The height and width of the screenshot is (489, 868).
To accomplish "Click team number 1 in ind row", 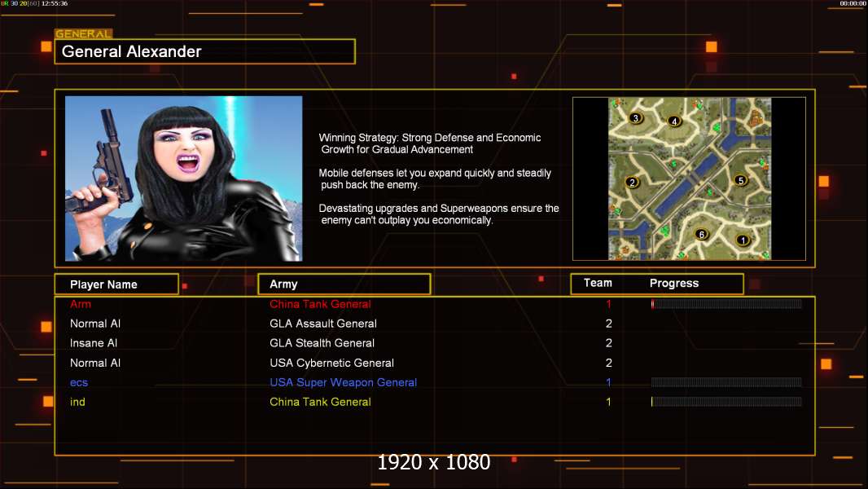I will (x=608, y=402).
